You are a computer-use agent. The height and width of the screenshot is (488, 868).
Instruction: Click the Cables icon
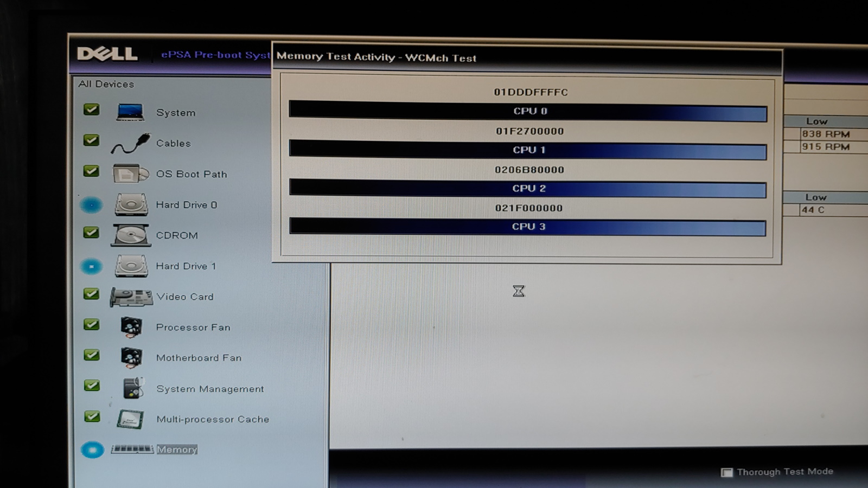pos(130,144)
